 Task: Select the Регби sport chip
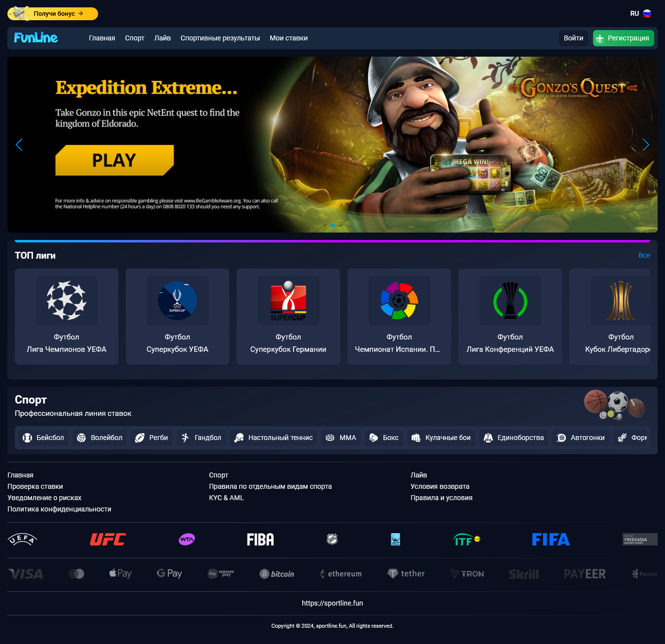pyautogui.click(x=152, y=438)
